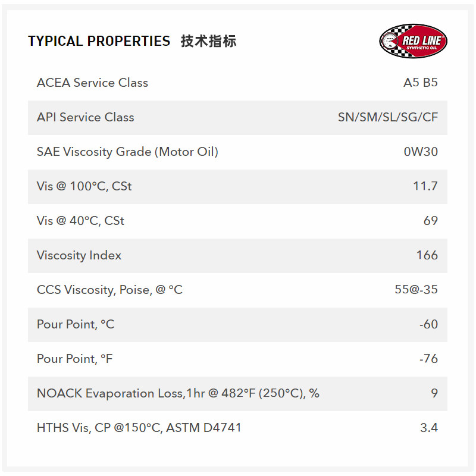The image size is (476, 476).
Task: Select the 166 viscosity index value
Action: click(x=427, y=255)
